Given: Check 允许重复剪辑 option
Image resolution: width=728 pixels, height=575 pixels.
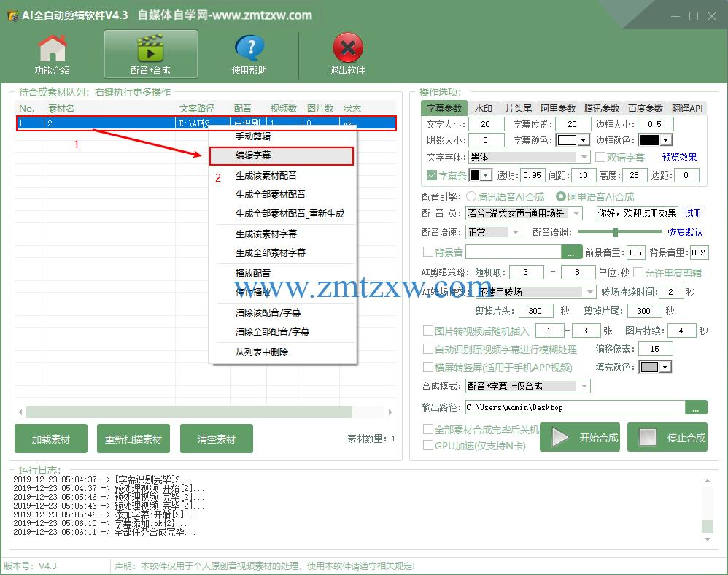Looking at the screenshot, I should click(x=640, y=273).
